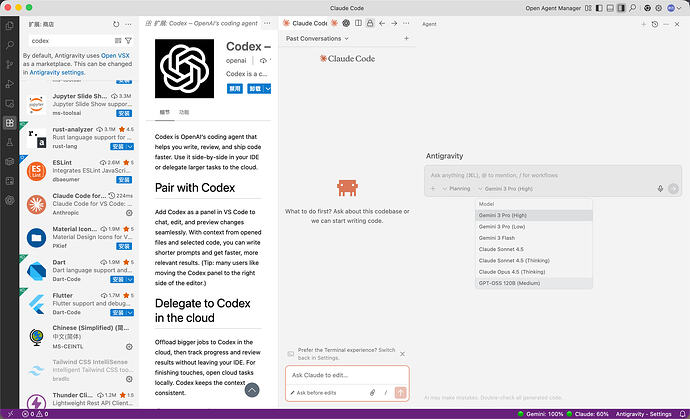Select the Extensions view icon

coord(10,123)
